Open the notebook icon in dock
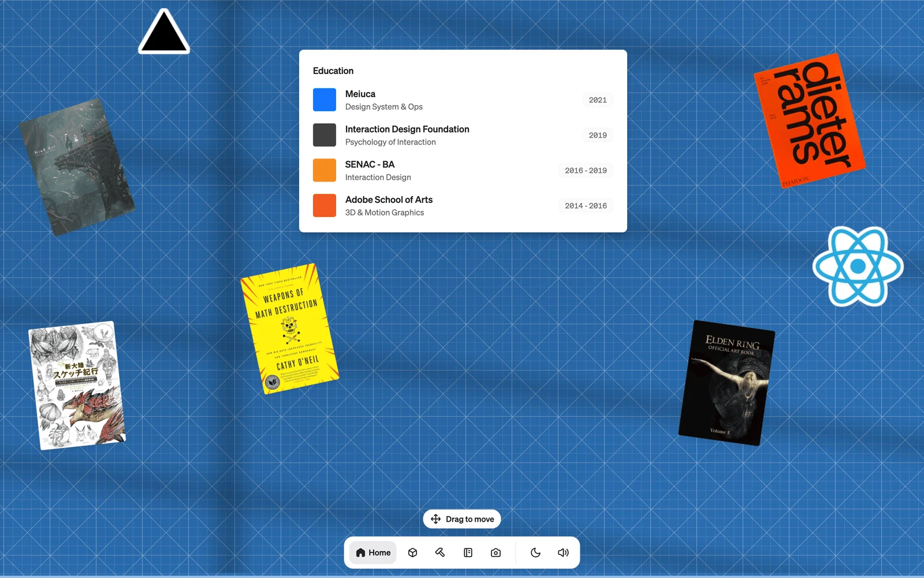924x578 pixels. (468, 553)
